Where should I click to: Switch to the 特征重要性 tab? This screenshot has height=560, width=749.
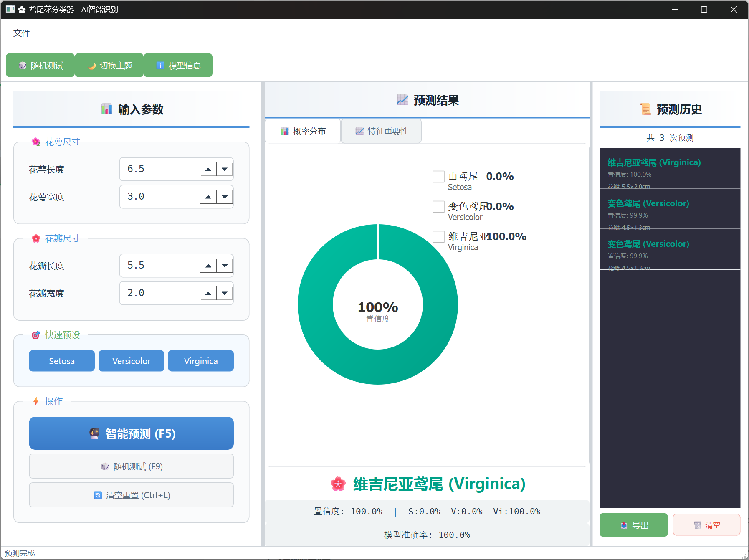pyautogui.click(x=381, y=131)
